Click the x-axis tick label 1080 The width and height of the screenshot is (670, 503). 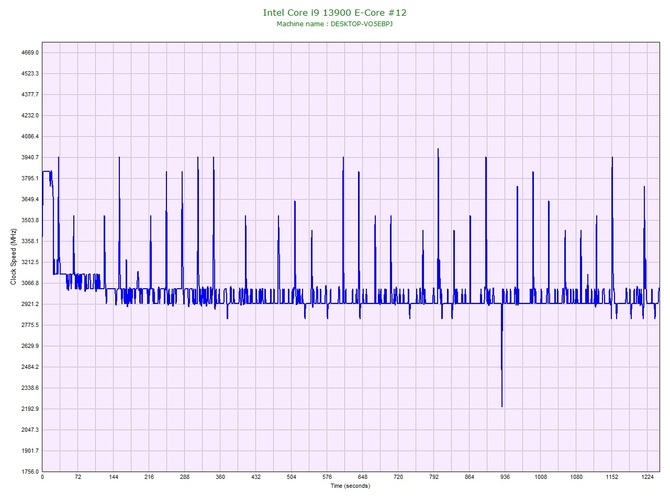click(x=576, y=477)
